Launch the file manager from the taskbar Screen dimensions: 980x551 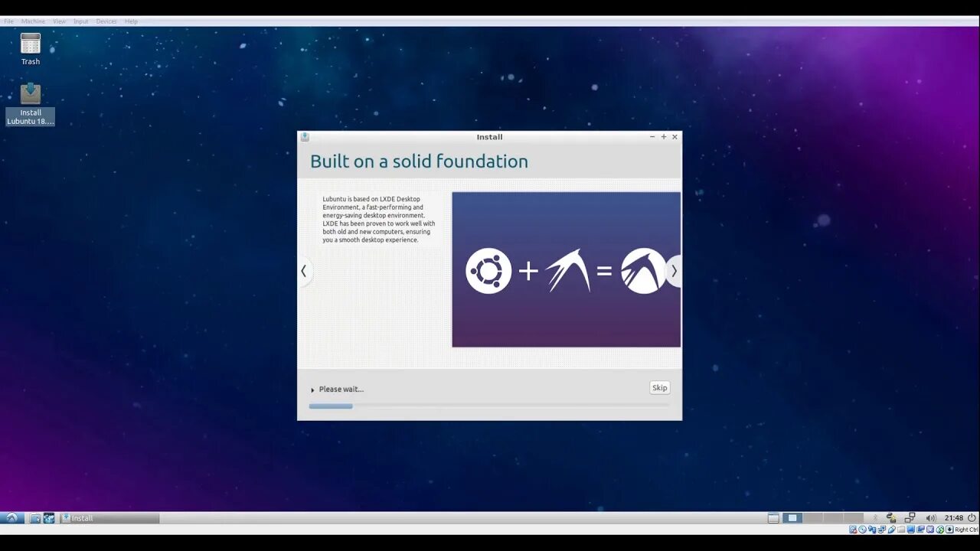[x=35, y=518]
